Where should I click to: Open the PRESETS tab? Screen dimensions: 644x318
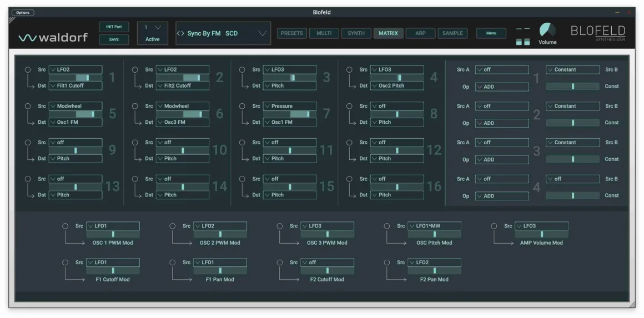(x=291, y=33)
